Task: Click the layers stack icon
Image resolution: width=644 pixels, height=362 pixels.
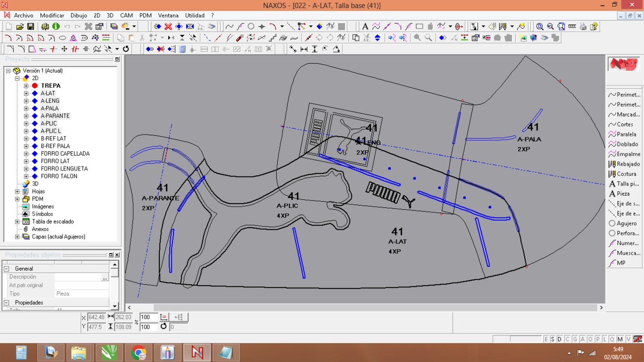Action: [114, 27]
